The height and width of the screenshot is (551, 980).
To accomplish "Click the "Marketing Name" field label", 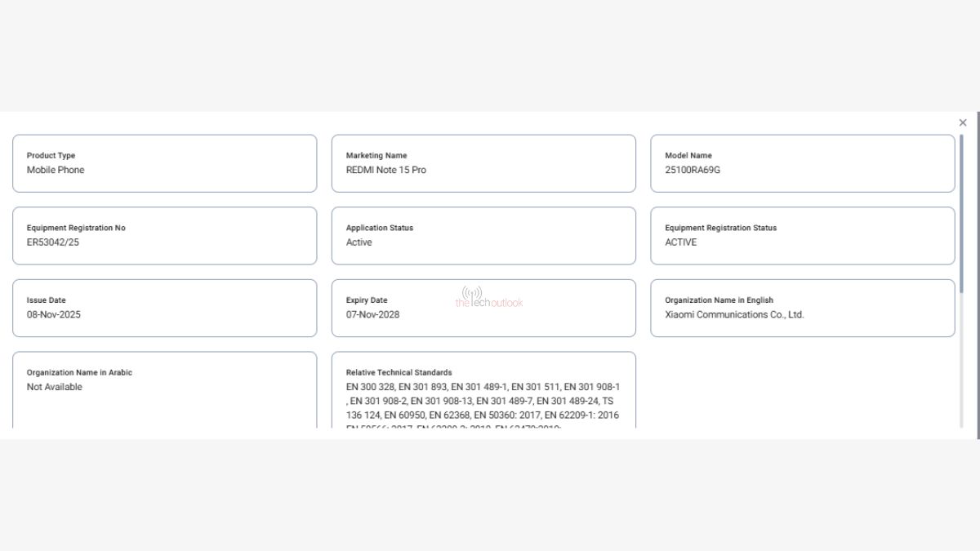I will [x=376, y=155].
